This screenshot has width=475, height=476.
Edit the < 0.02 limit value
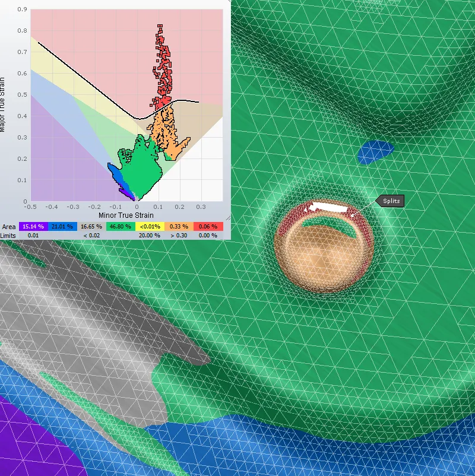[91, 236]
